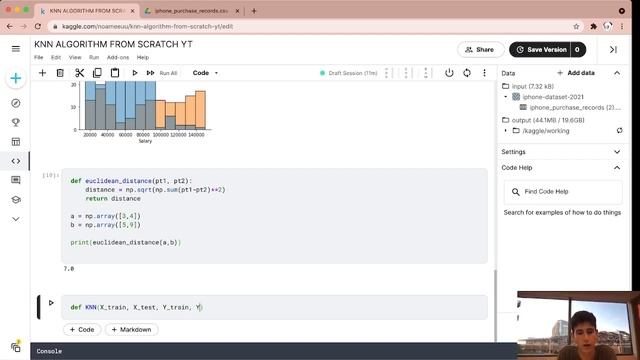Run the current cell play icon
The height and width of the screenshot is (360, 640).
(x=134, y=73)
